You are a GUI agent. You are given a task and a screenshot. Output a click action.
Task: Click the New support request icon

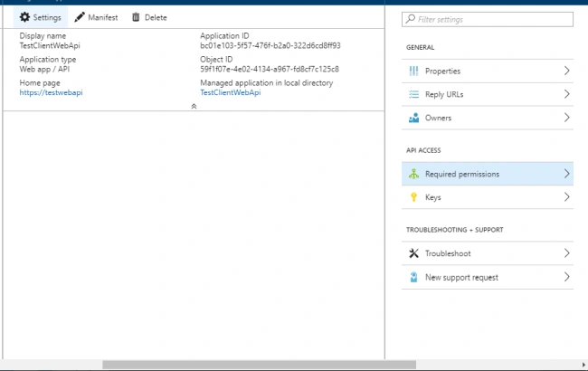(x=413, y=277)
